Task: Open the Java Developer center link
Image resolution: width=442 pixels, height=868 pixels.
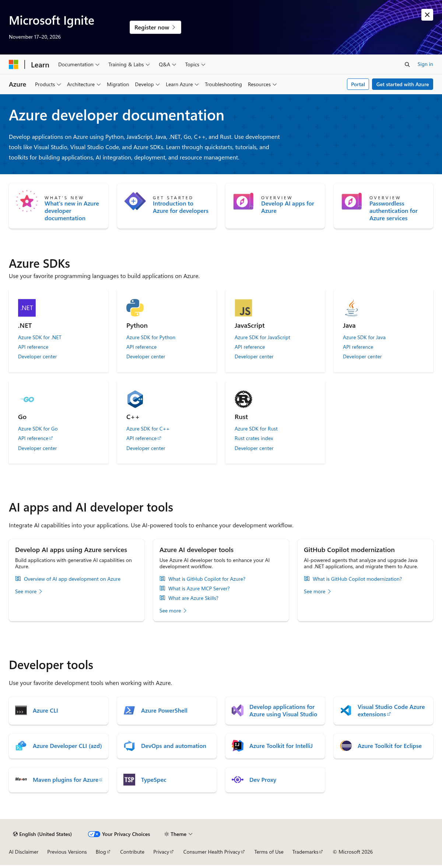Action: coord(362,356)
